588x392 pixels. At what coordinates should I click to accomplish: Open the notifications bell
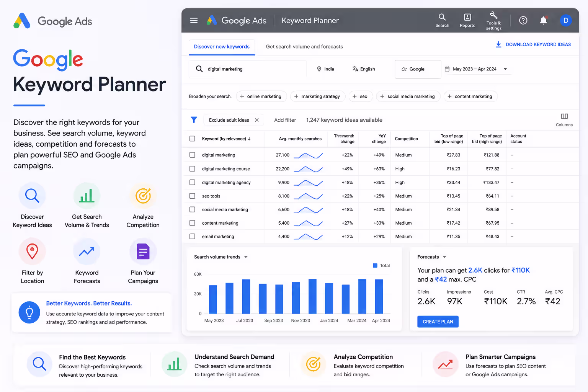(543, 21)
